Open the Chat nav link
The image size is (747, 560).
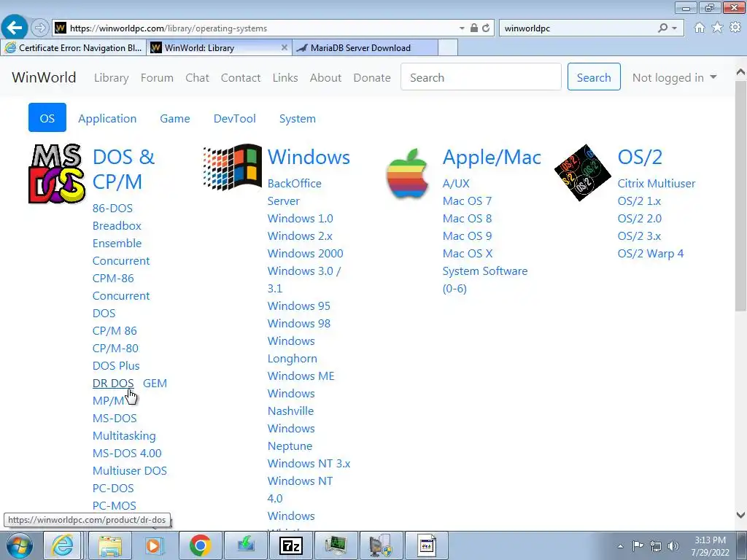(197, 77)
